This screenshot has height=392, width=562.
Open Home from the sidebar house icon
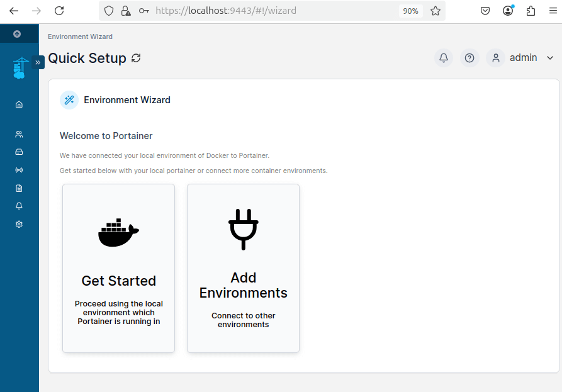click(19, 104)
